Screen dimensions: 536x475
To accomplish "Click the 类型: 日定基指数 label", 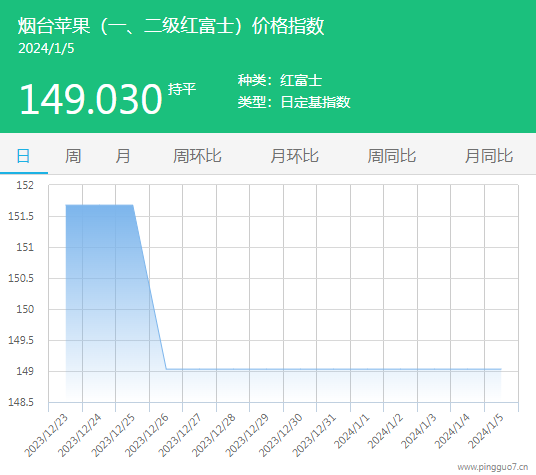I will (x=294, y=102).
